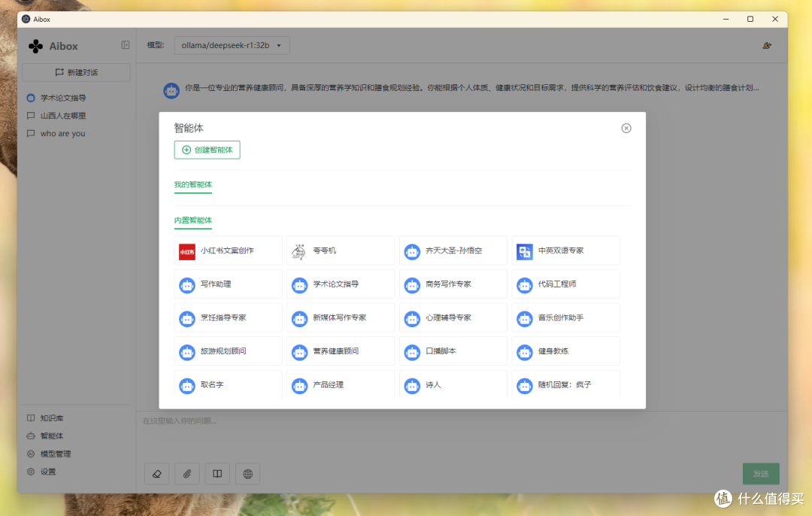The image size is (812, 516).
Task: Click the 写作助理 robot icon
Action: pos(187,285)
